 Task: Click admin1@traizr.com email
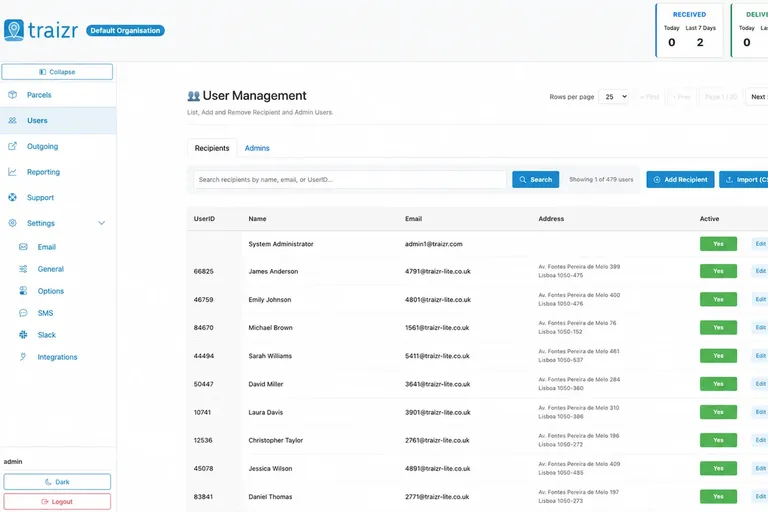pos(433,244)
